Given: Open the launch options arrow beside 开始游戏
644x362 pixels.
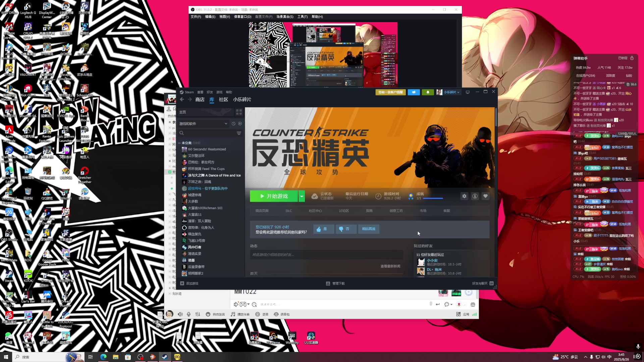Looking at the screenshot, I should 302,196.
